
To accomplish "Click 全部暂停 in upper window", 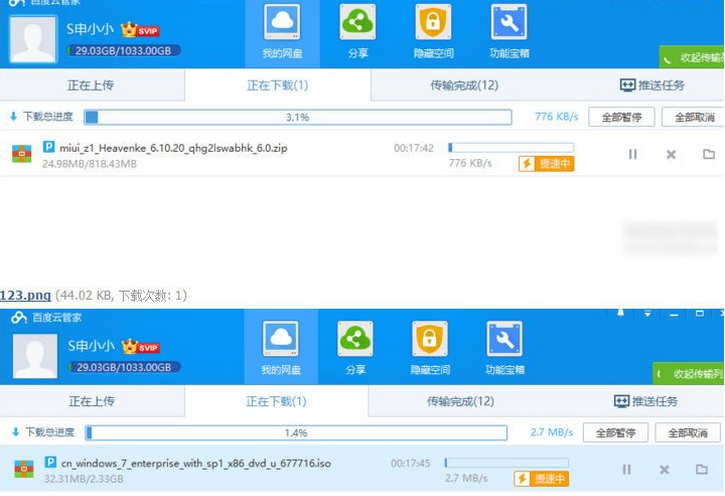I will (621, 117).
